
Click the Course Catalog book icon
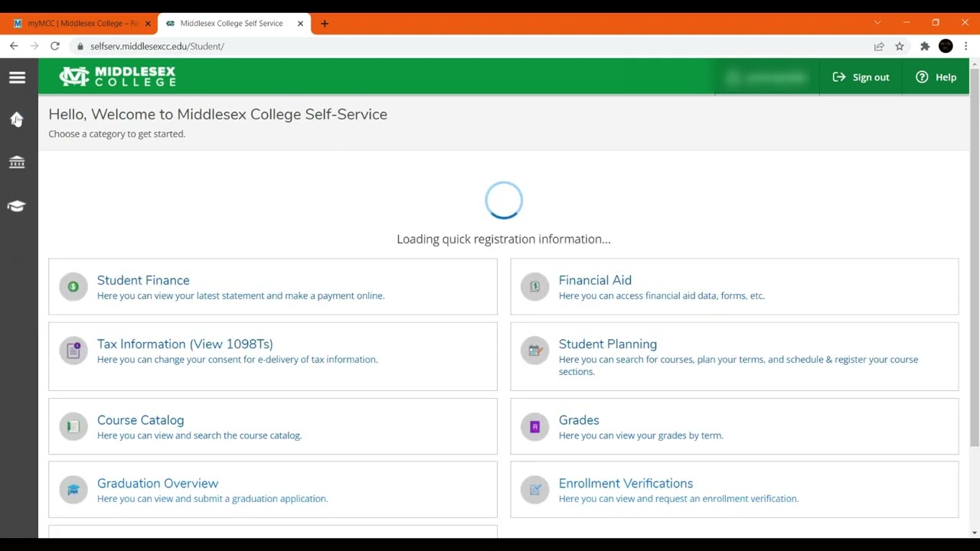click(x=73, y=427)
